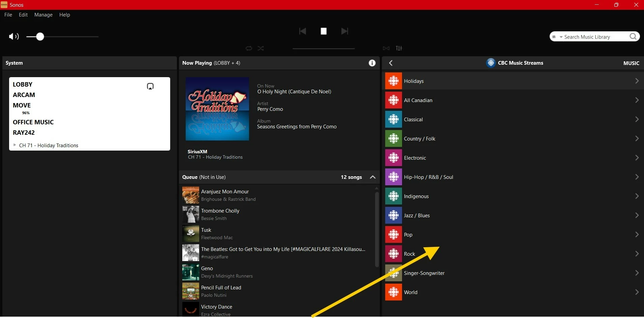The width and height of the screenshot is (644, 318).
Task: Collapse the Queue panel
Action: 372,177
